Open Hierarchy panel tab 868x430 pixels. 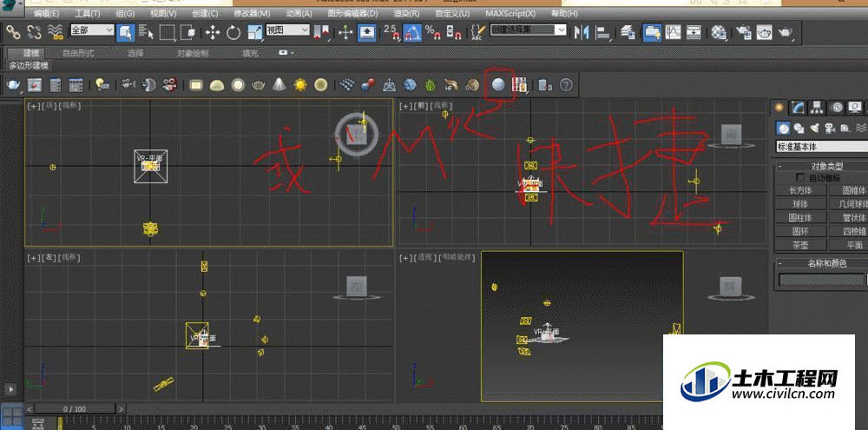[817, 107]
